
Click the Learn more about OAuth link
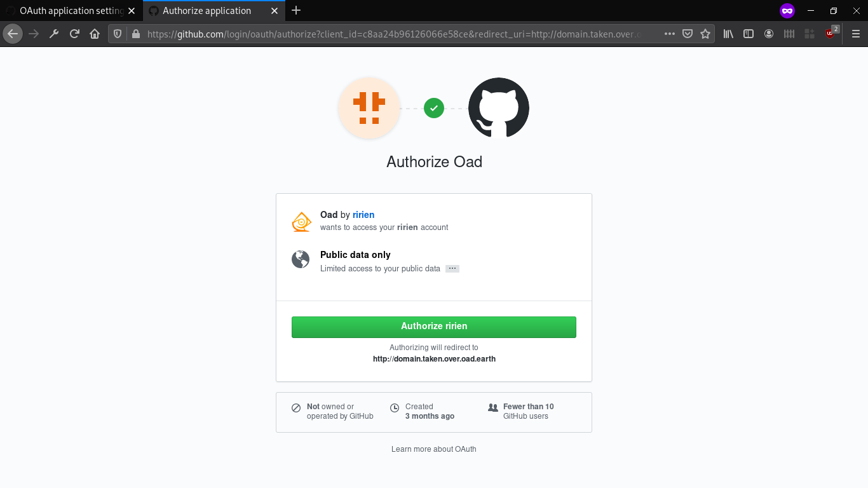point(434,449)
